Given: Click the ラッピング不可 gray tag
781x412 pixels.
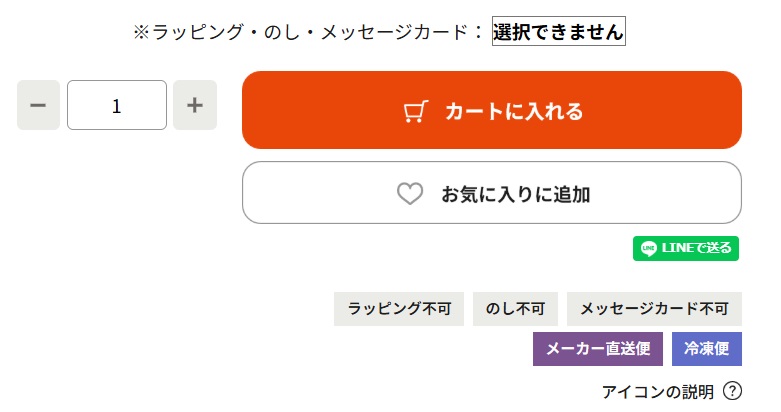Looking at the screenshot, I should click(399, 309).
